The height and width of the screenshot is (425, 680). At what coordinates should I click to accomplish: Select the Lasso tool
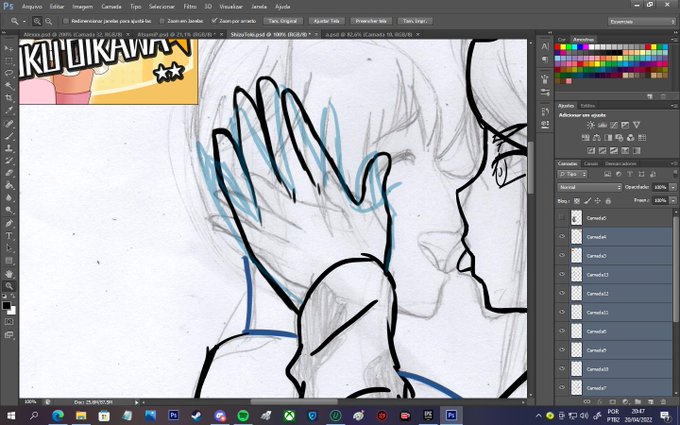pos(9,73)
